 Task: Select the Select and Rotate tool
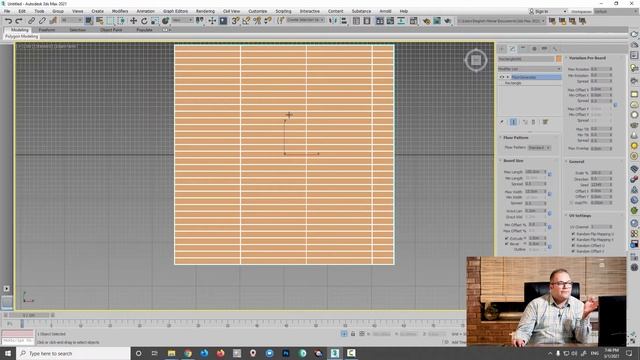pos(144,20)
